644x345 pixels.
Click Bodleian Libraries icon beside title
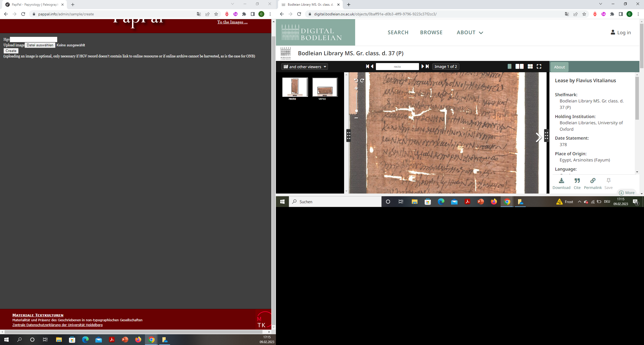click(286, 53)
